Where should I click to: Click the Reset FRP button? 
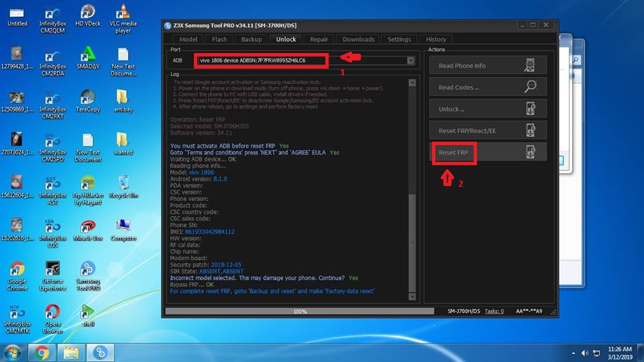[x=488, y=152]
